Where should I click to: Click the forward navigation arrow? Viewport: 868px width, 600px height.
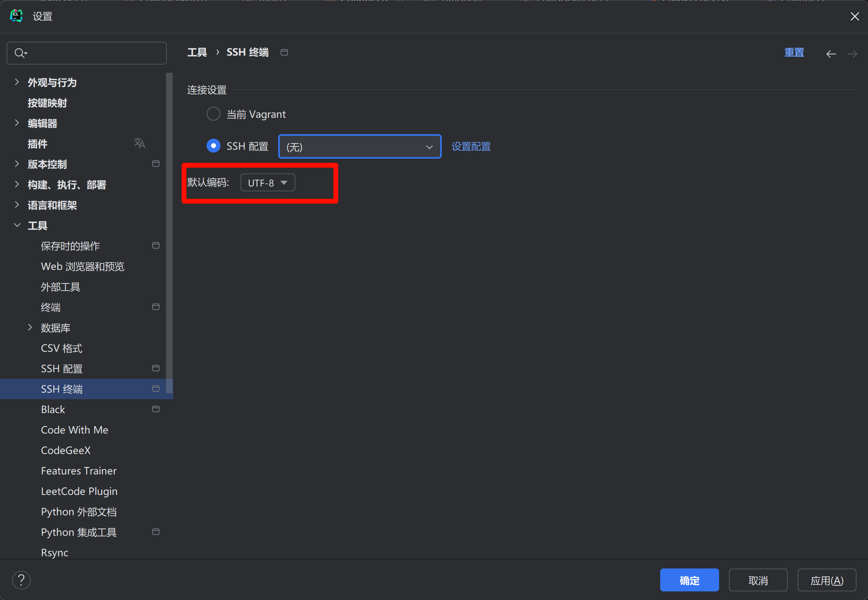coord(852,54)
